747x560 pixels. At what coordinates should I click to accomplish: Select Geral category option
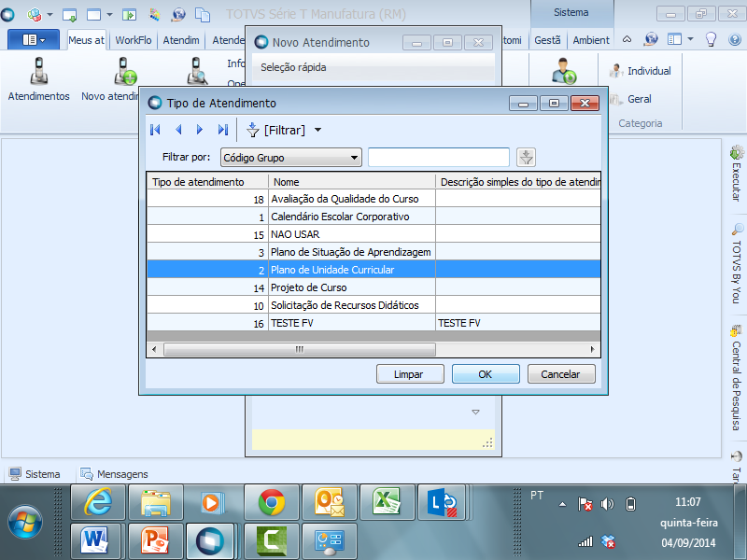(631, 99)
